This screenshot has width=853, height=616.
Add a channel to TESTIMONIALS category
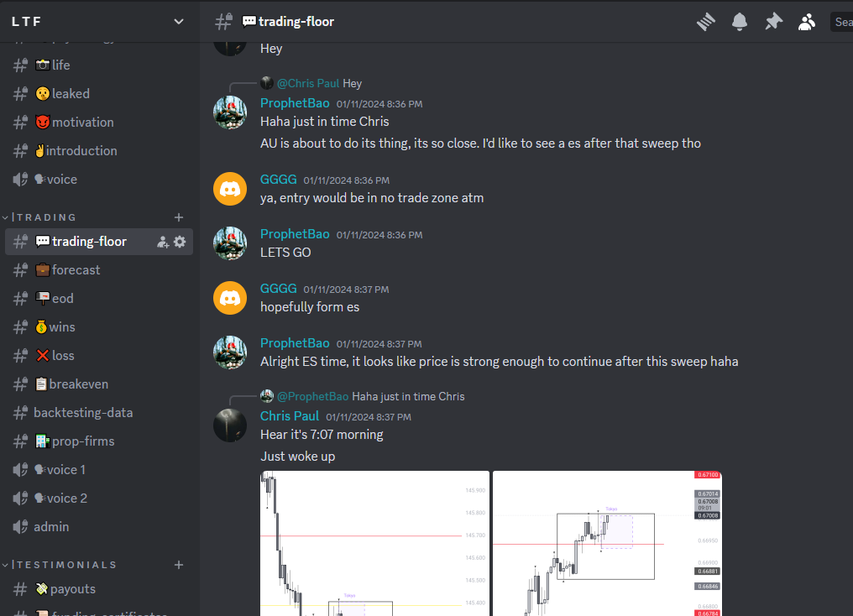pyautogui.click(x=179, y=565)
